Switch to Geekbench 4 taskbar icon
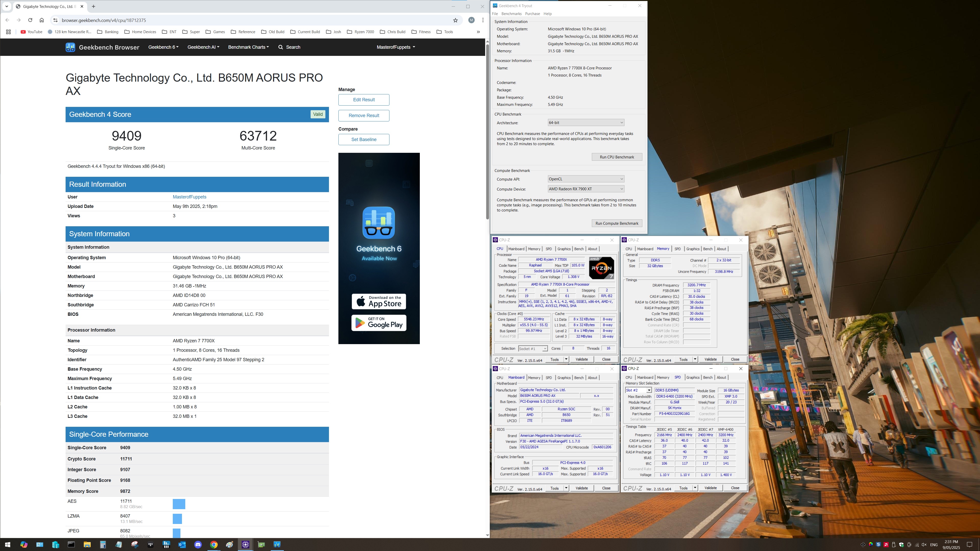The image size is (980, 551). (277, 545)
